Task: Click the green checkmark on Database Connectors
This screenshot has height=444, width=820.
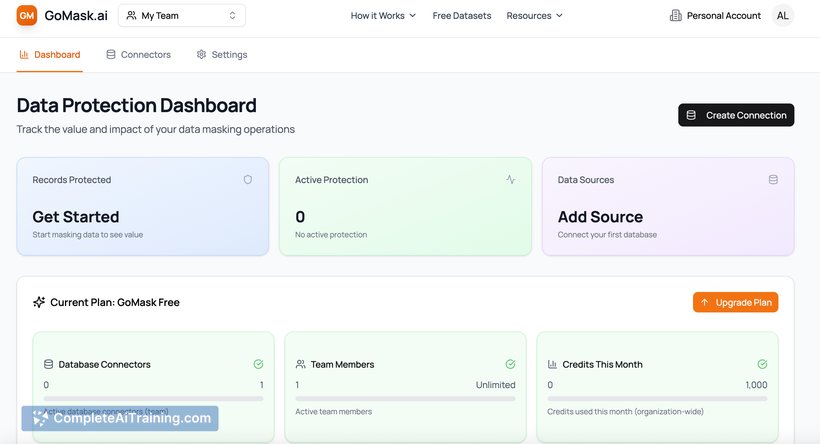Action: point(258,365)
